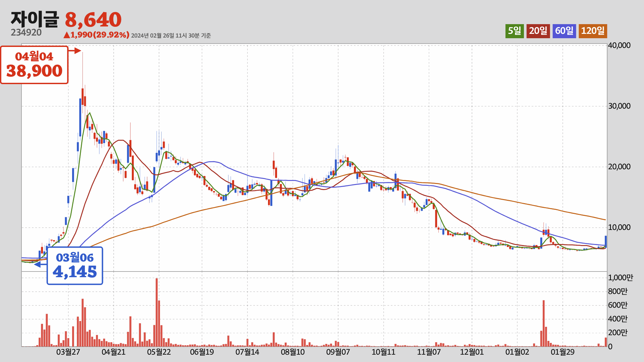Click the 06월19 date axis label
Viewport: 644px width, 362px height.
point(202,352)
